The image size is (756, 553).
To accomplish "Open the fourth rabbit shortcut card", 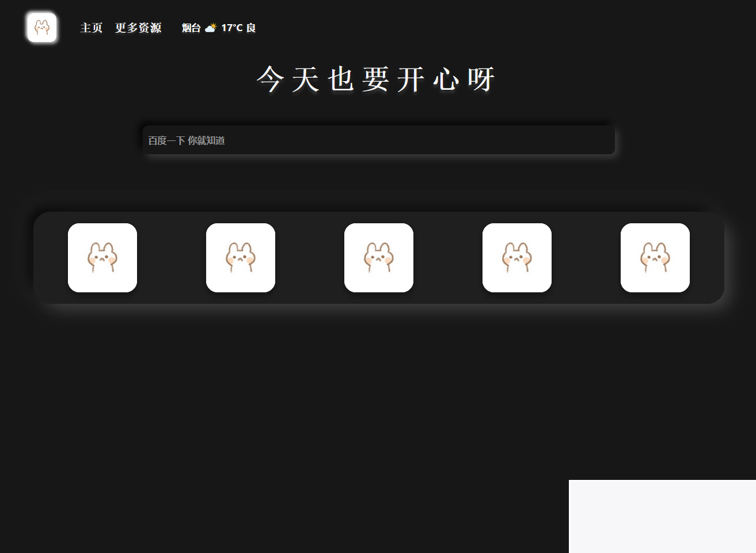I will (x=517, y=257).
